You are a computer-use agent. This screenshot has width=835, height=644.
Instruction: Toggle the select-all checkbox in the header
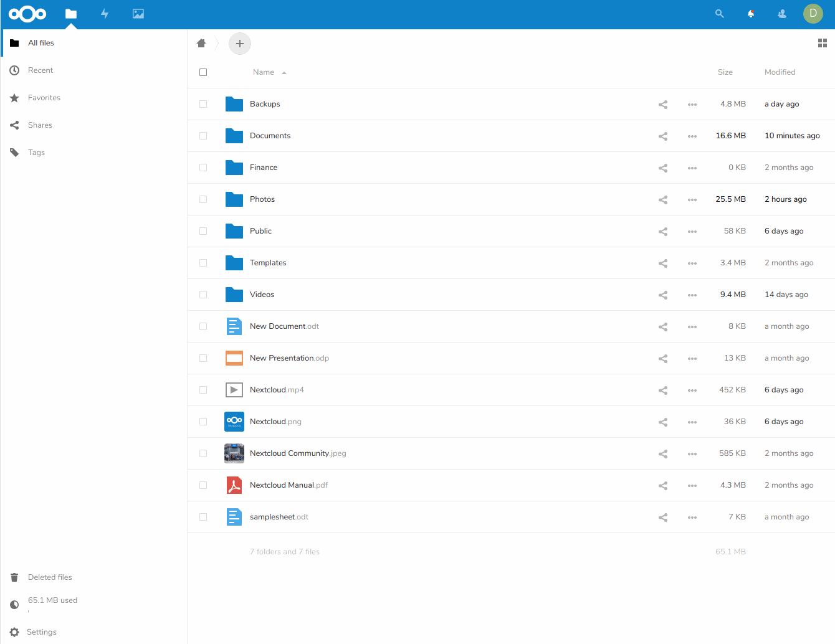coord(203,72)
